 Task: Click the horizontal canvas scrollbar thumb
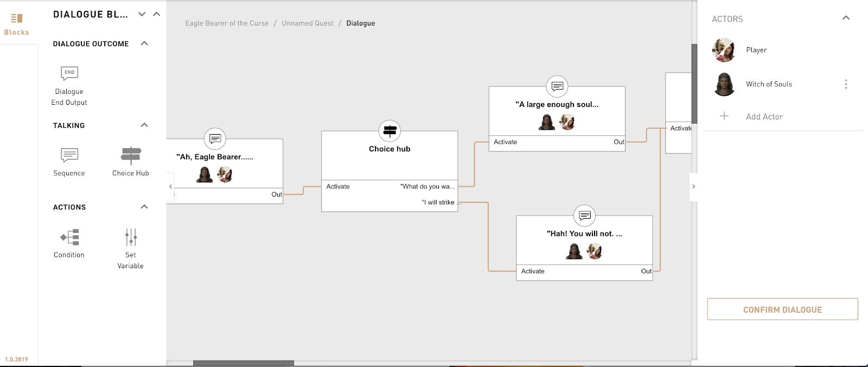[x=243, y=363]
